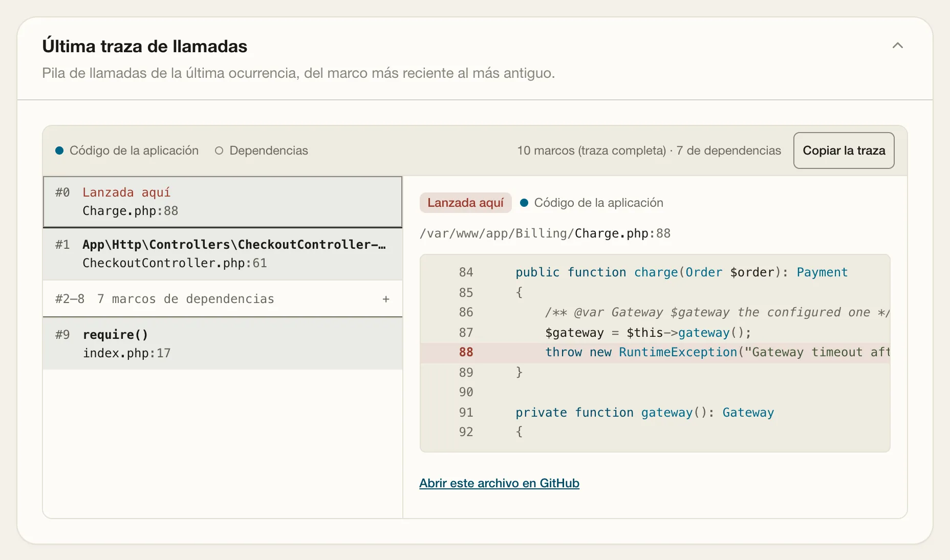Screen dimensions: 950x560
Task: Open Abrir este archivo en GitHub link
Action: click(x=499, y=483)
